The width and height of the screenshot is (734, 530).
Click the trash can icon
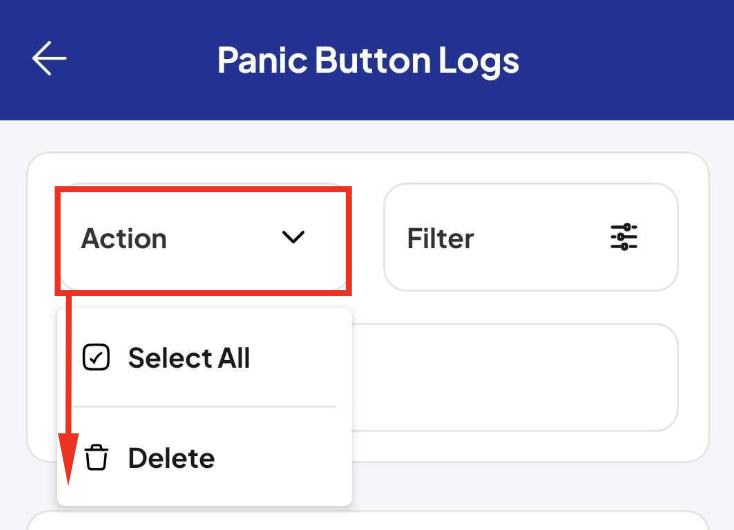click(96, 457)
